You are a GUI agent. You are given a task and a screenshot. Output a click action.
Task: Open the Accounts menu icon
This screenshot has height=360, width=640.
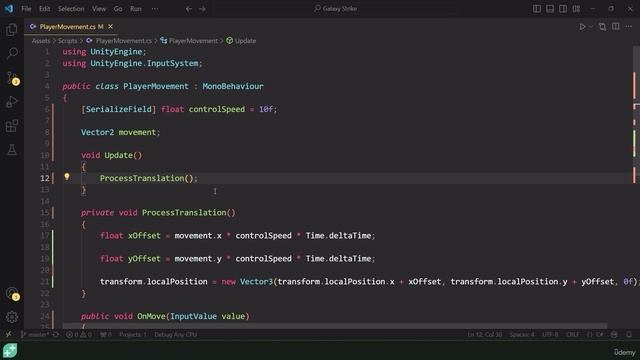pyautogui.click(x=12, y=293)
